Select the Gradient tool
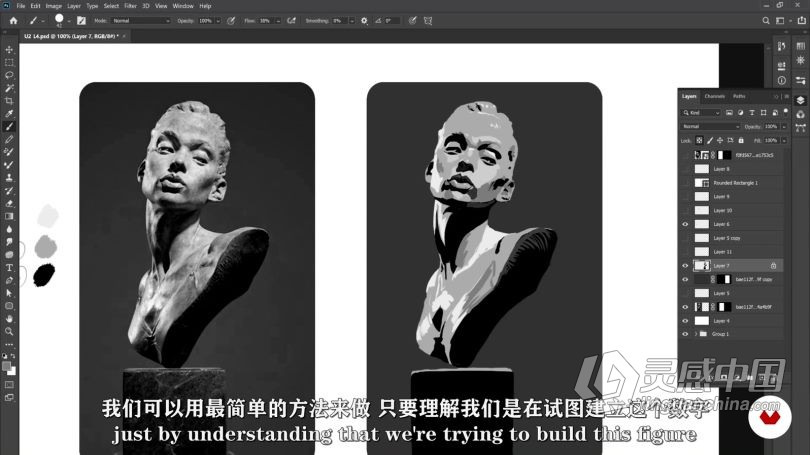 pos(9,216)
